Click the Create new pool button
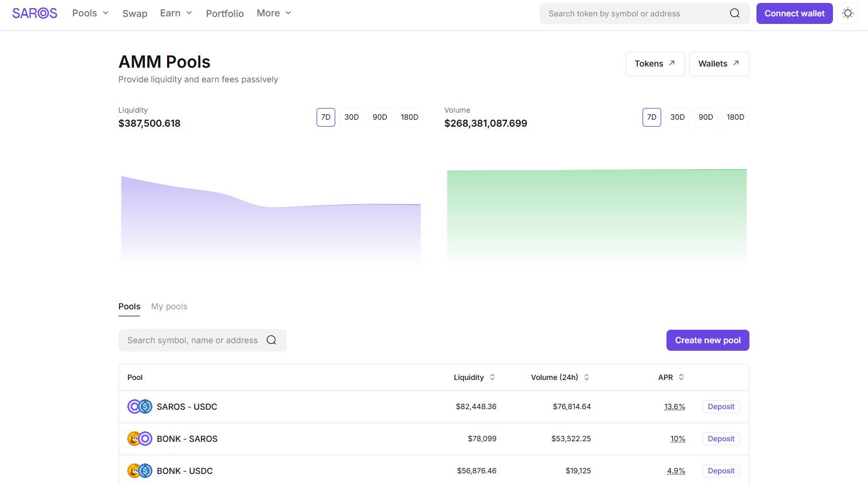This screenshot has width=868, height=485. tap(707, 340)
